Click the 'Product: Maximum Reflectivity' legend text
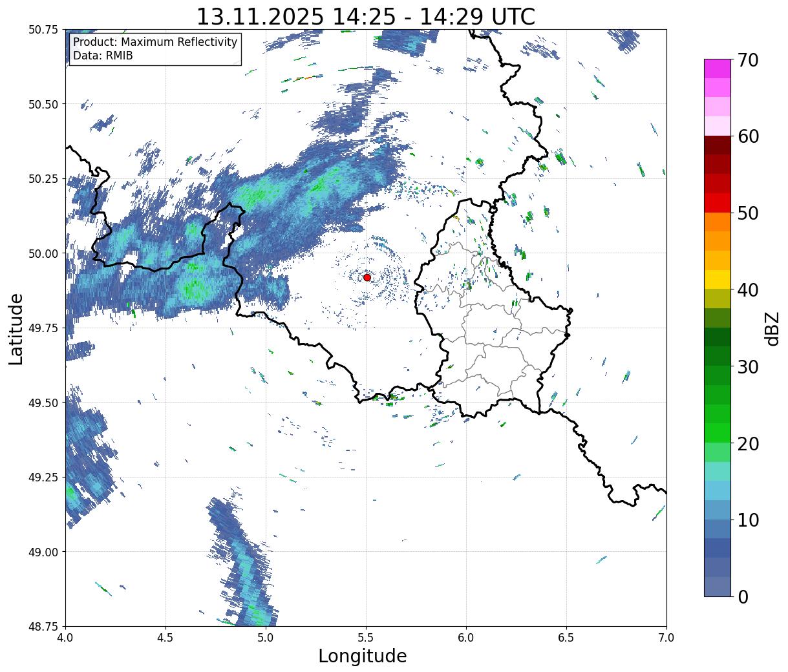 pos(155,42)
